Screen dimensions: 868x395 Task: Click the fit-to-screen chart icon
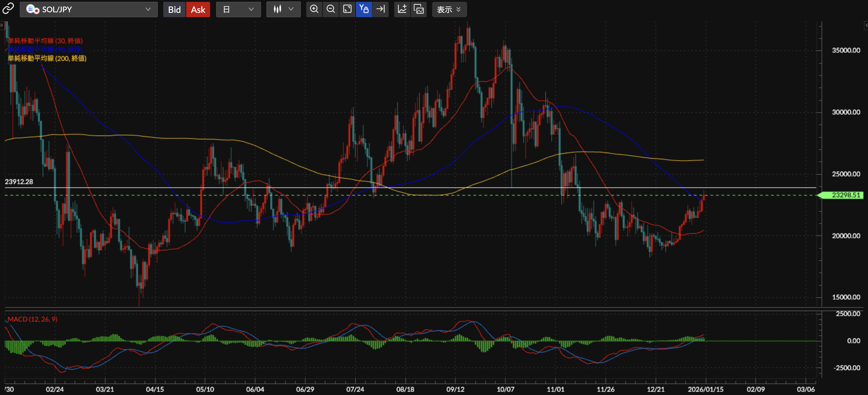tap(347, 9)
